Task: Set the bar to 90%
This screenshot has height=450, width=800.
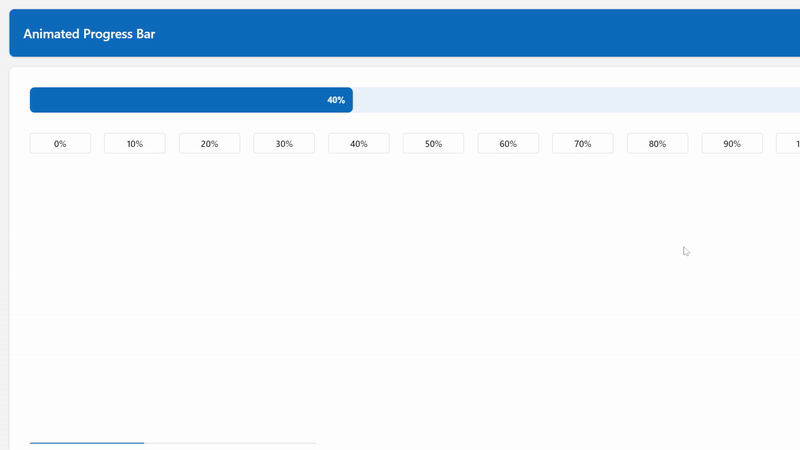Action: pos(732,143)
